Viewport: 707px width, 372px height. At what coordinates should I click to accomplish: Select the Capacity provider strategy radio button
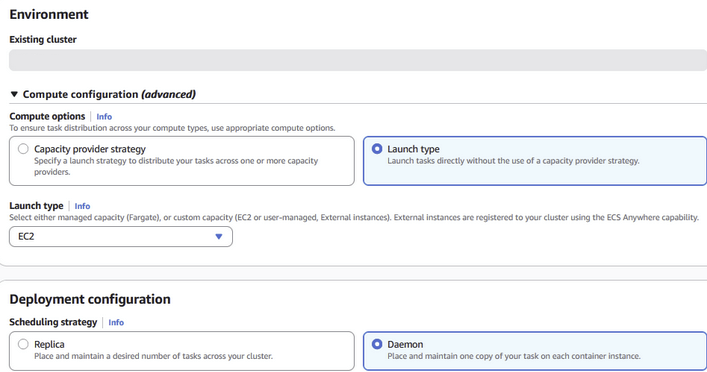tap(23, 149)
